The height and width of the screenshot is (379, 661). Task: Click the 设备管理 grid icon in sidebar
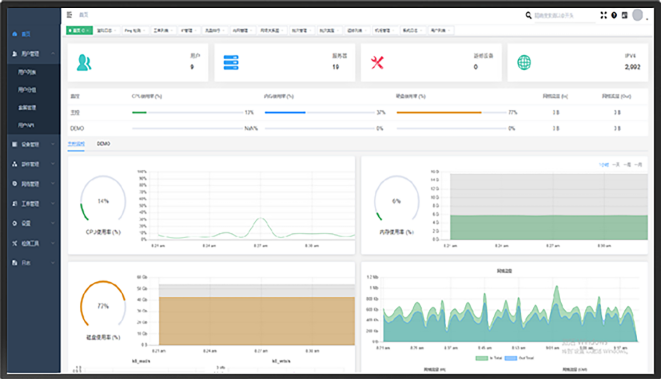tap(15, 144)
